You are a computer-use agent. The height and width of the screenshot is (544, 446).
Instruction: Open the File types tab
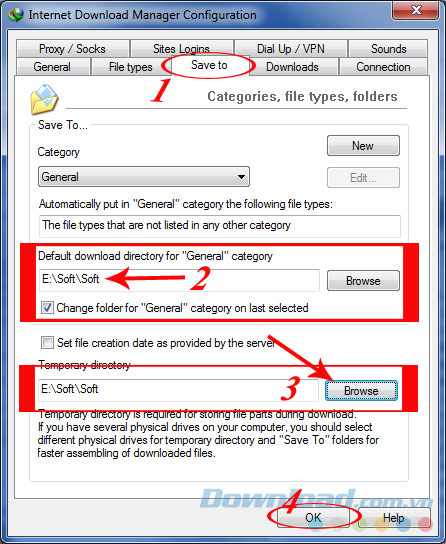pos(131,67)
